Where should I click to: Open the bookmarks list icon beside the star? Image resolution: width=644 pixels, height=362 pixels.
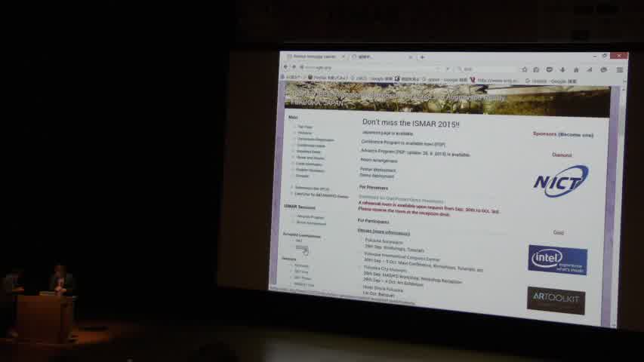point(536,69)
